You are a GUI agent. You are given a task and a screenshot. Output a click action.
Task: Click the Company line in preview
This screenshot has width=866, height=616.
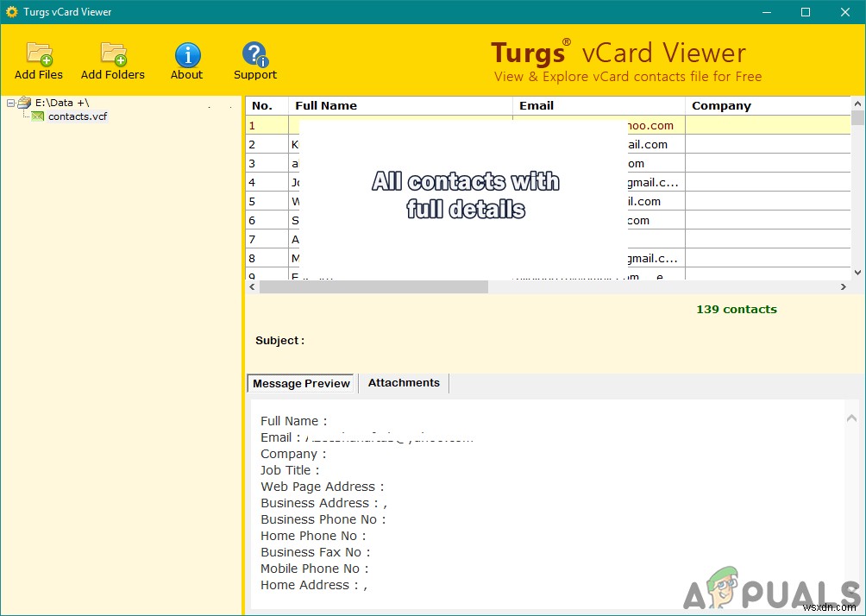point(293,454)
